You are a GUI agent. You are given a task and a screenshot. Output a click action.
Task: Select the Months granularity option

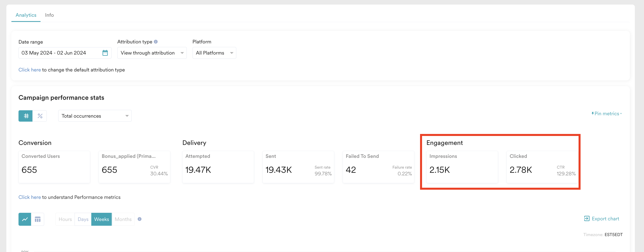(x=123, y=219)
